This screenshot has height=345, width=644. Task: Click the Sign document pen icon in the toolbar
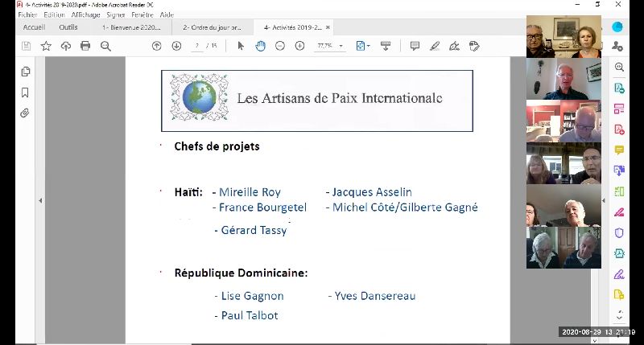(x=454, y=46)
